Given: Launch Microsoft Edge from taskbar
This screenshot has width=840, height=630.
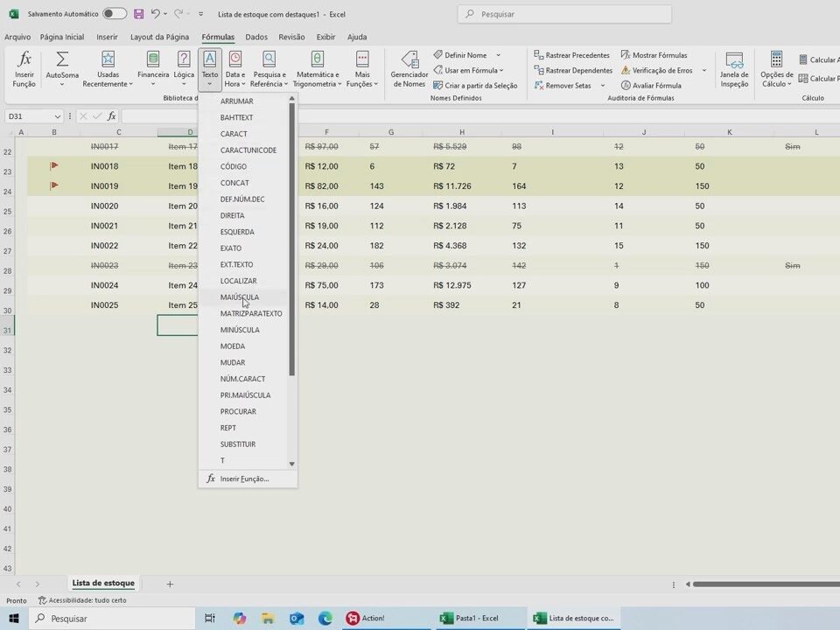Looking at the screenshot, I should (325, 618).
